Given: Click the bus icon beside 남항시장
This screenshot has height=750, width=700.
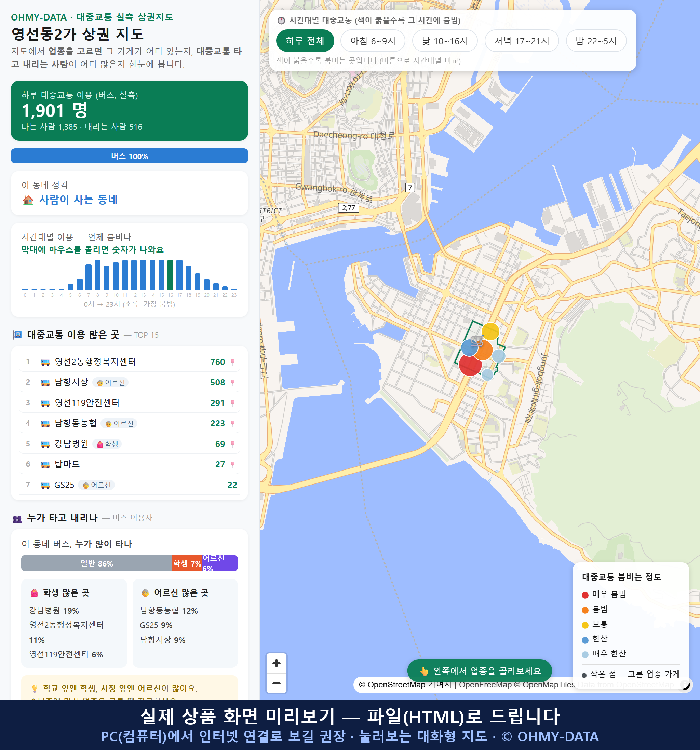Looking at the screenshot, I should point(45,383).
